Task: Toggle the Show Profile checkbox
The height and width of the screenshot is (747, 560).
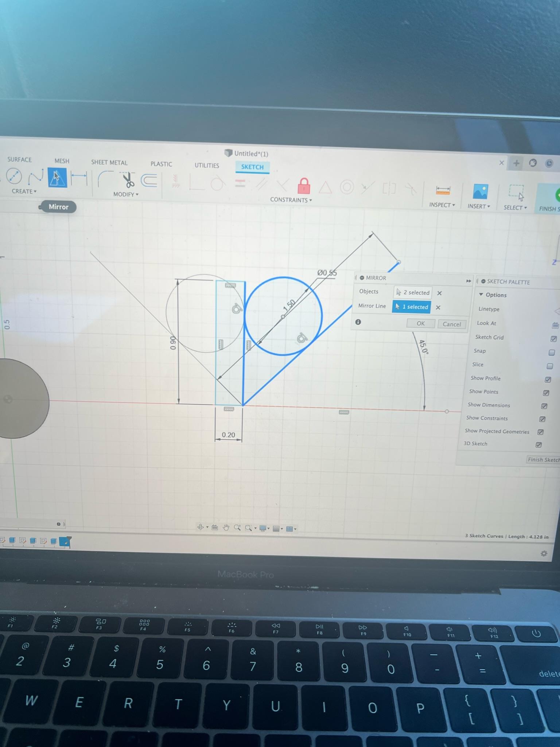Action: point(548,380)
